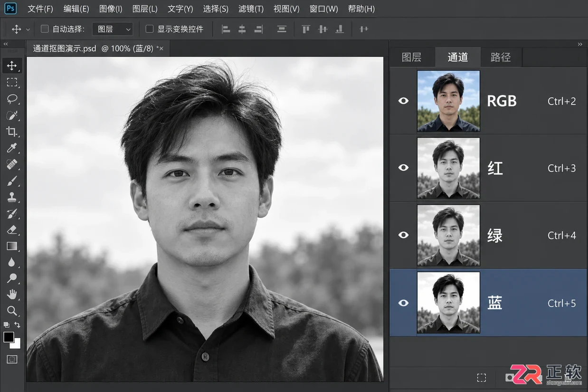Select the Eraser tool
The width and height of the screenshot is (588, 392).
tap(12, 230)
